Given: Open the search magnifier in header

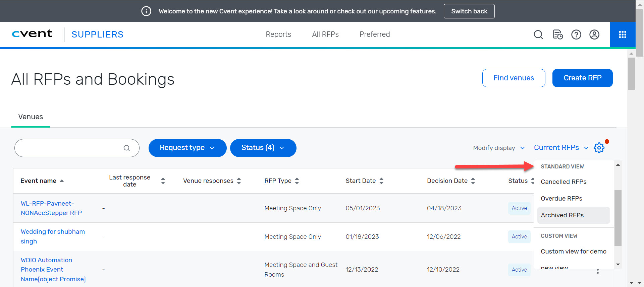Looking at the screenshot, I should coord(538,34).
